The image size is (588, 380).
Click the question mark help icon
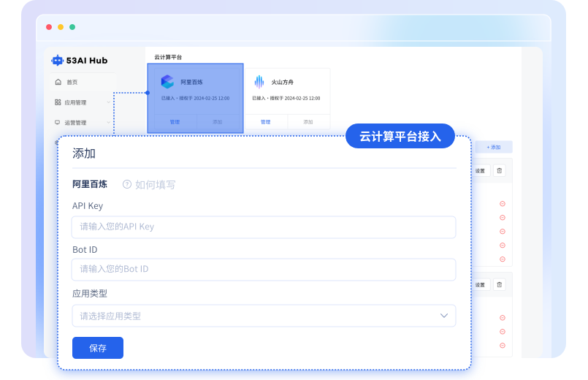click(127, 184)
